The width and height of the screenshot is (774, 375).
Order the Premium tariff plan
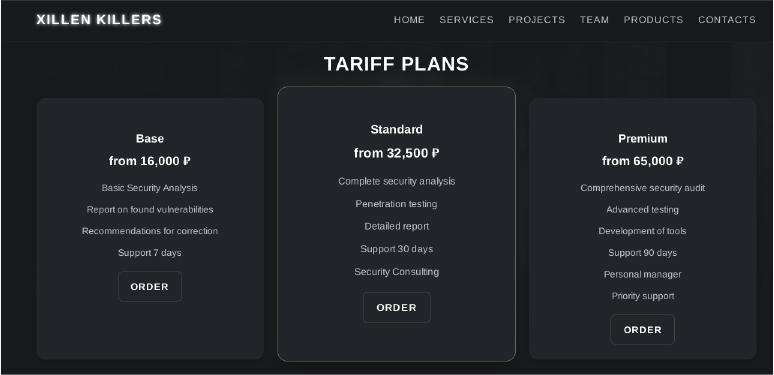pos(642,330)
